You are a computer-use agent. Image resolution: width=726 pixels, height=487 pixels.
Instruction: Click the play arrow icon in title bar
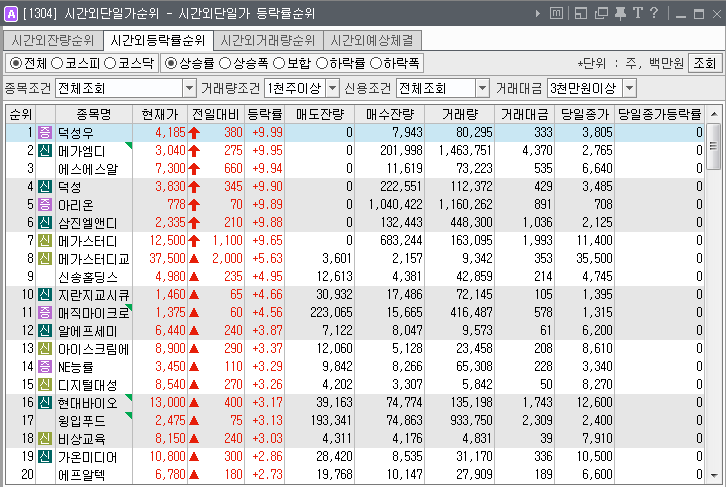pos(538,13)
